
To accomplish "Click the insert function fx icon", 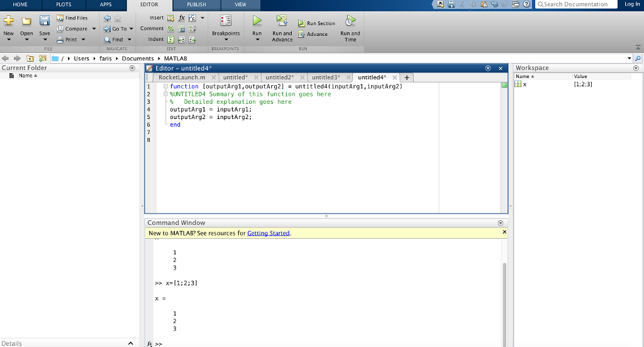I will coord(182,18).
